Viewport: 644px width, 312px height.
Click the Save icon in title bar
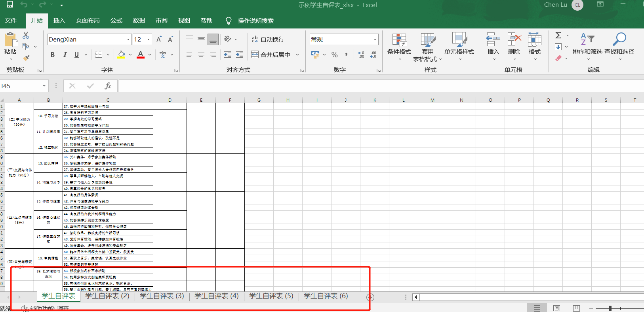(x=10, y=5)
